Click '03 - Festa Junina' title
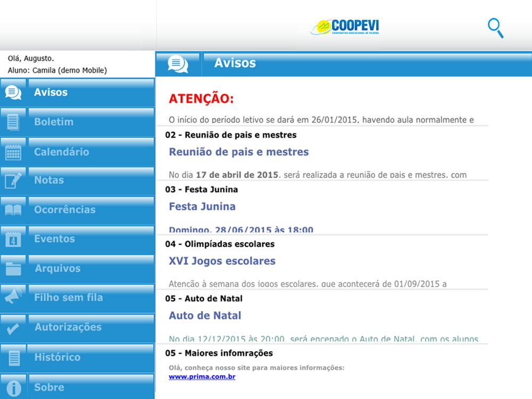This screenshot has width=532, height=399. pyautogui.click(x=202, y=189)
